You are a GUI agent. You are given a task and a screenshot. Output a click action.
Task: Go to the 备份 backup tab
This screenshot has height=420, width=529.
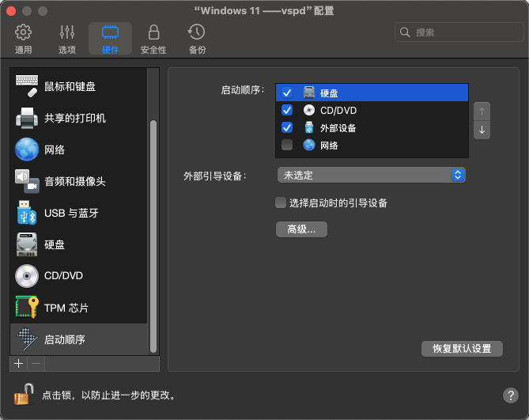[x=197, y=39]
